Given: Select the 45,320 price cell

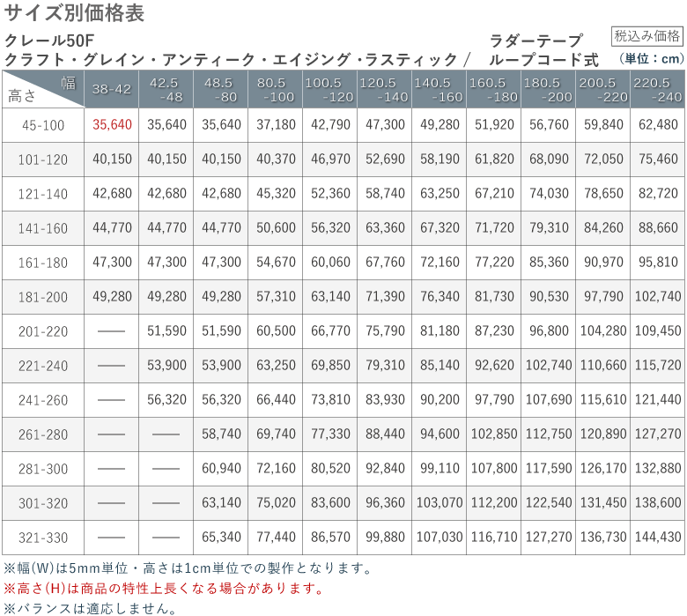Looking at the screenshot, I should (276, 193).
